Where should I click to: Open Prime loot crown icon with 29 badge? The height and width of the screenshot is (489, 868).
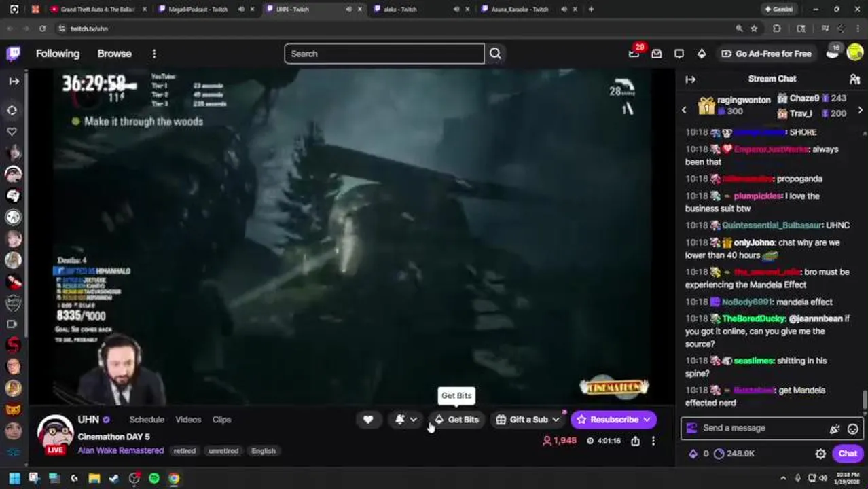(x=634, y=53)
